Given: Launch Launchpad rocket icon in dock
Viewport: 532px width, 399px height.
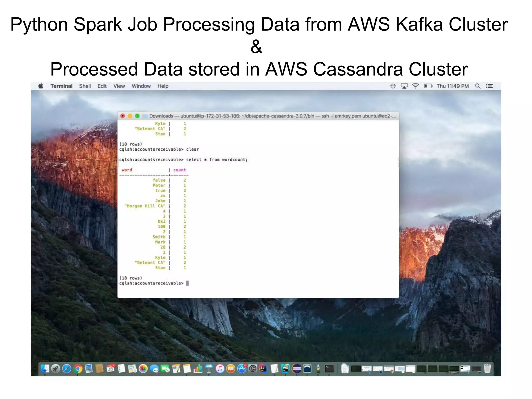Looking at the screenshot, I should click(x=56, y=369).
